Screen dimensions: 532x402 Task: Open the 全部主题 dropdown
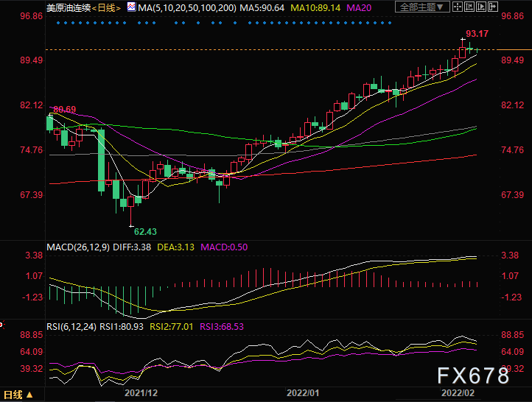422,7
